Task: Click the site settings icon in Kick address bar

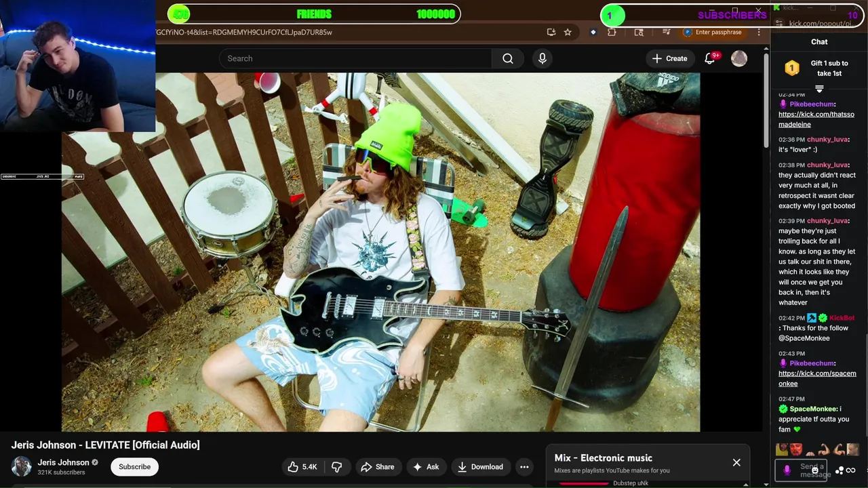Action: [x=778, y=24]
